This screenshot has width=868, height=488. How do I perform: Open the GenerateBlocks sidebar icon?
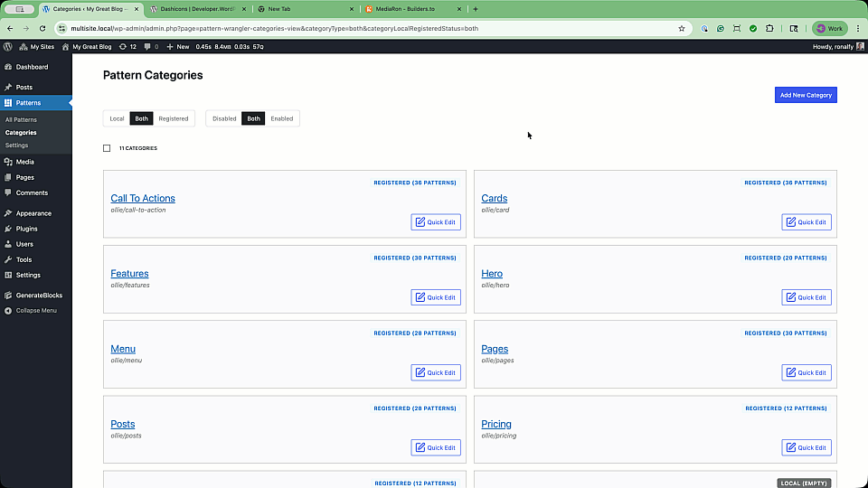point(8,296)
